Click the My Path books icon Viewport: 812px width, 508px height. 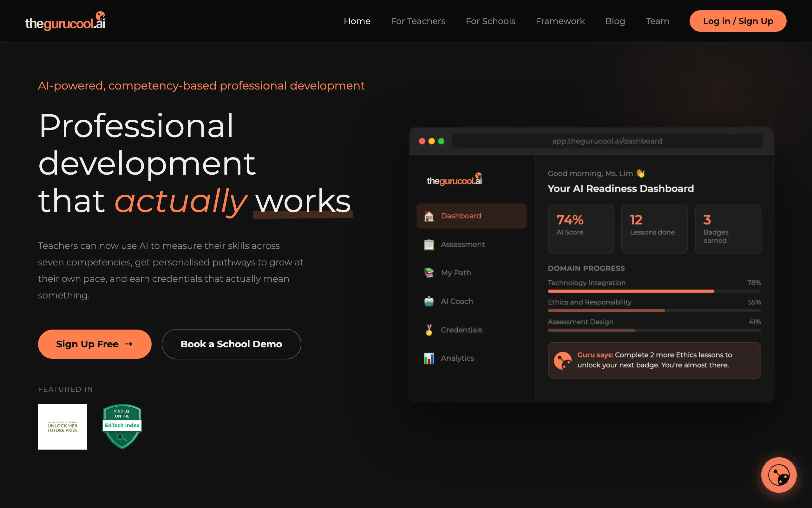pos(429,272)
